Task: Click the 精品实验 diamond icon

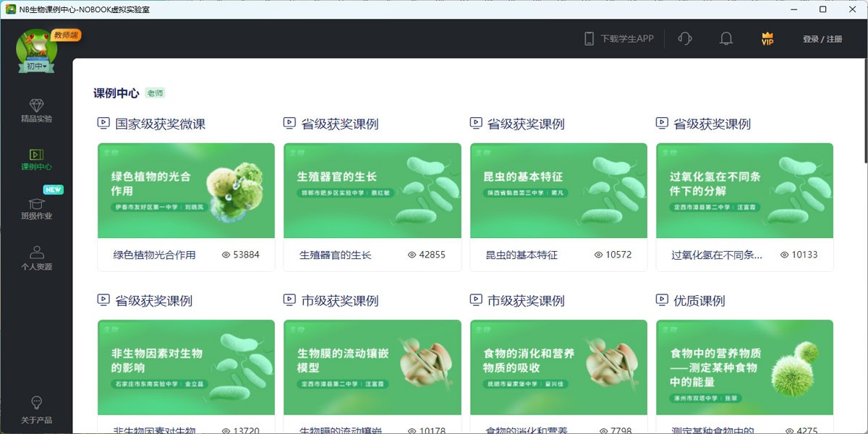Action: tap(37, 106)
